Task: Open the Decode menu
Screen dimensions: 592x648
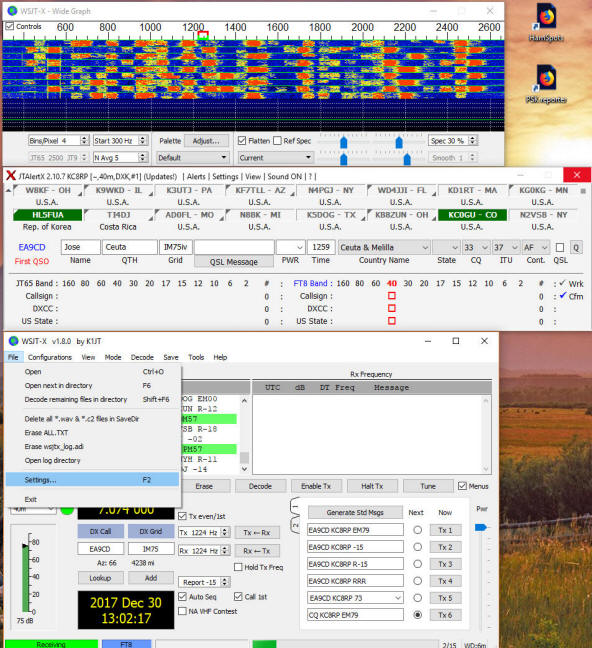Action: pyautogui.click(x=142, y=357)
